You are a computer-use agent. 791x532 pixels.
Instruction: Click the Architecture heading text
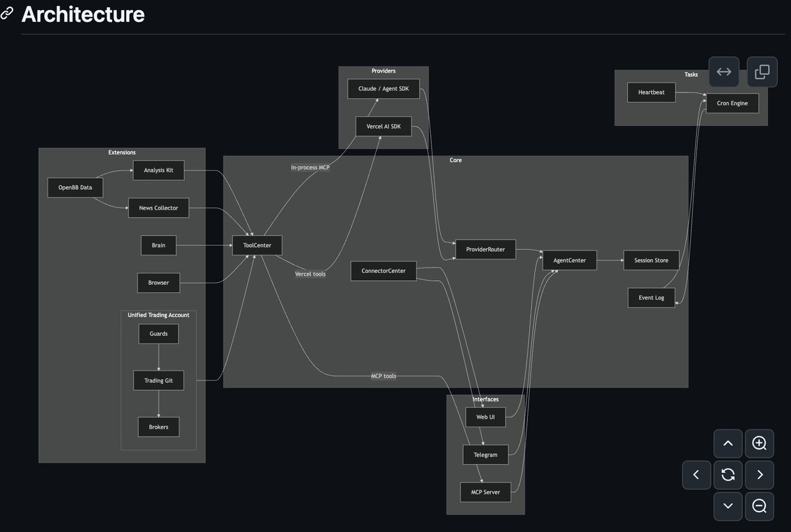[x=83, y=14]
